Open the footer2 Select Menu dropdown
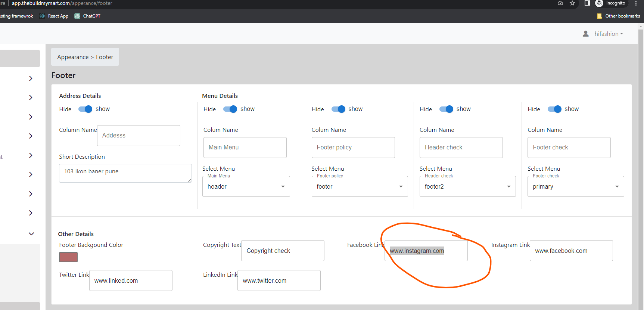Screen dimensions: 644x310 click(467, 186)
